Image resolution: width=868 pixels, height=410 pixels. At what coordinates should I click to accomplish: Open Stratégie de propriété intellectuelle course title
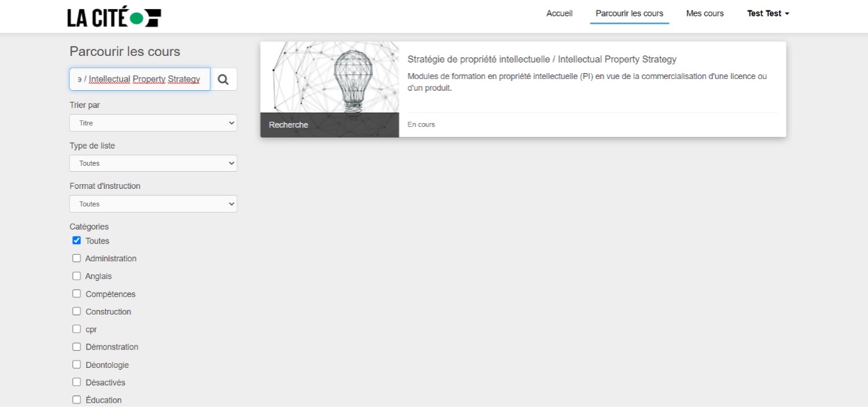pyautogui.click(x=542, y=59)
